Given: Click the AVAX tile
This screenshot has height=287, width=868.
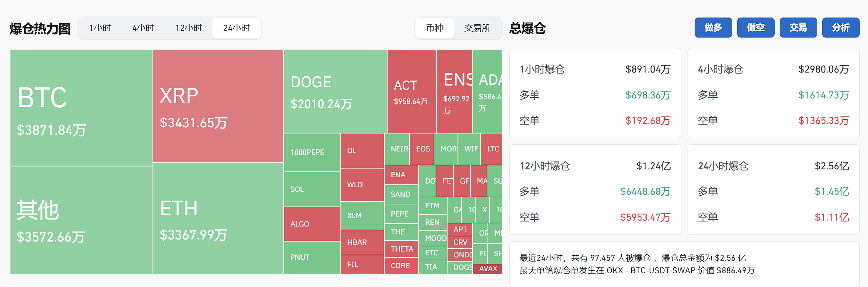Looking at the screenshot, I should [x=488, y=269].
